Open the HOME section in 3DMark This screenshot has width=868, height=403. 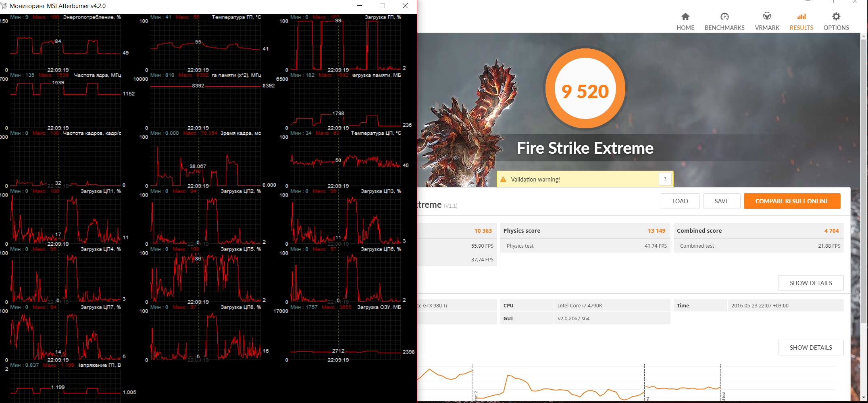(685, 22)
